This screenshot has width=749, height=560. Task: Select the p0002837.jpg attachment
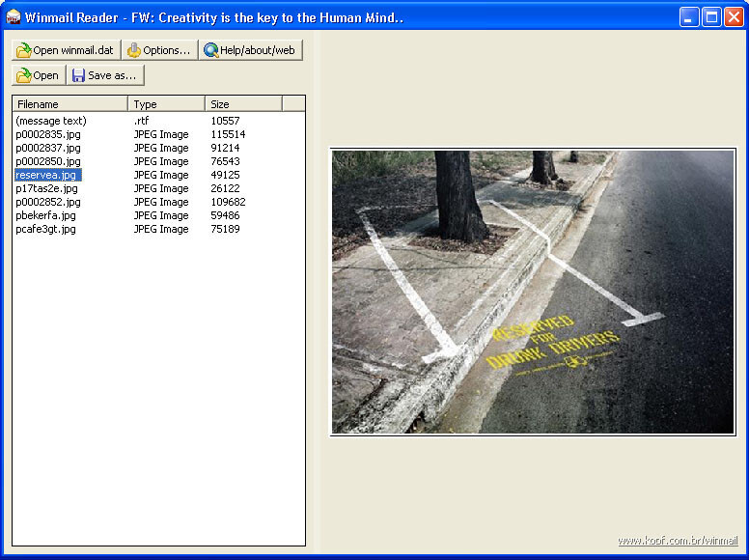[x=48, y=148]
